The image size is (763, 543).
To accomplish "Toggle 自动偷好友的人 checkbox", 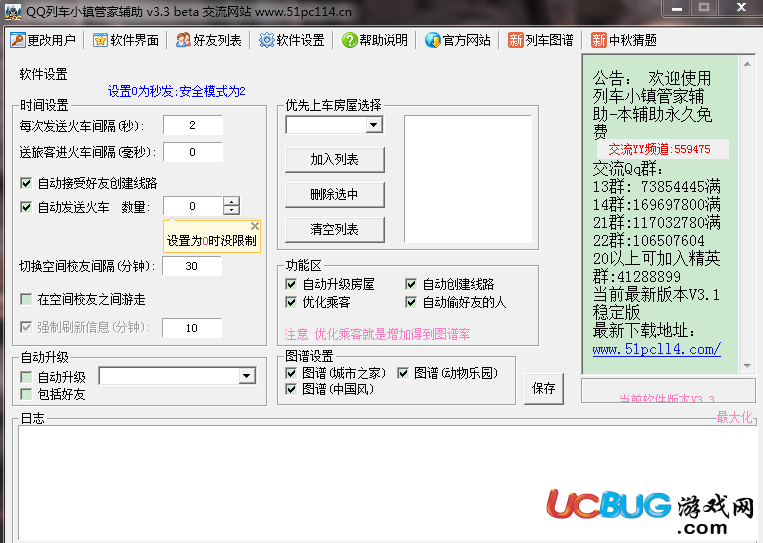I will coord(411,302).
